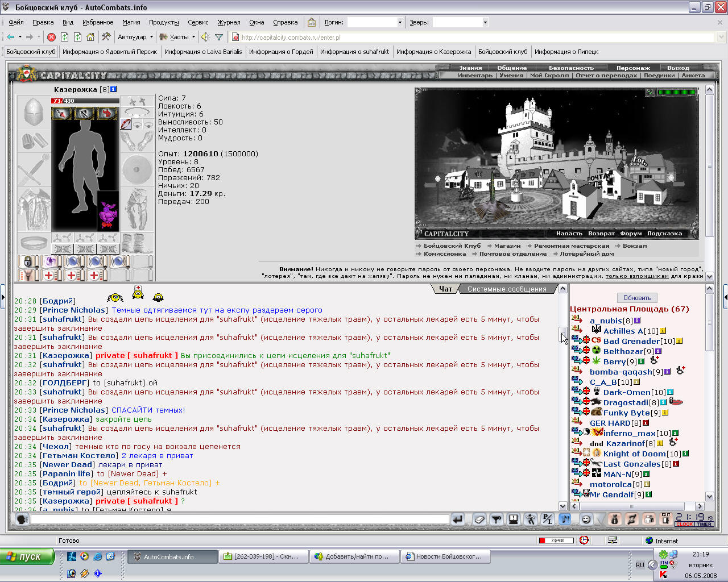The image size is (728, 582).
Task: Click Форум on the city map
Action: point(631,234)
